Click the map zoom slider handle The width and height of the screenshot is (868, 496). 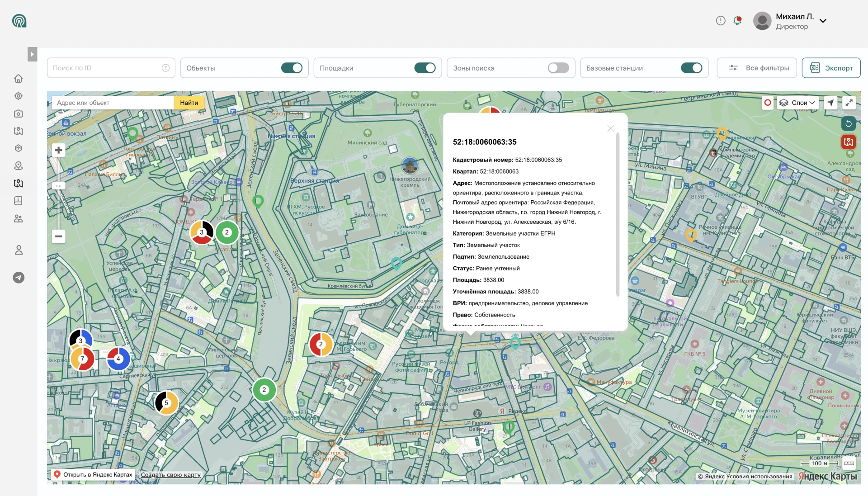[58, 186]
